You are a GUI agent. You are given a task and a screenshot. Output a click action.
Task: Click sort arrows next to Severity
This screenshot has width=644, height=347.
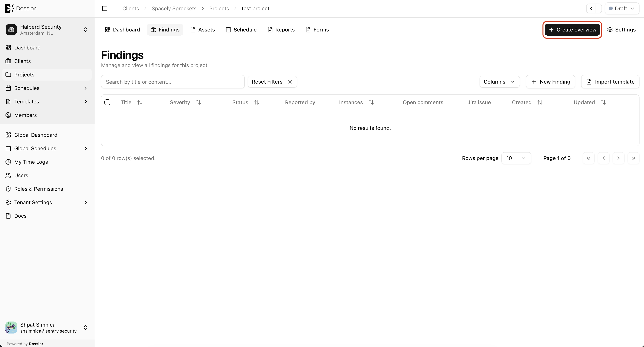(198, 102)
